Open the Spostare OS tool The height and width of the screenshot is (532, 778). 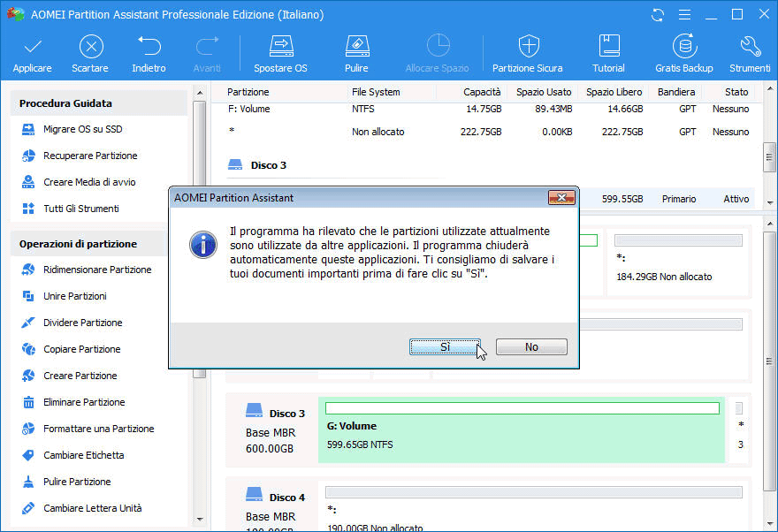[x=281, y=54]
